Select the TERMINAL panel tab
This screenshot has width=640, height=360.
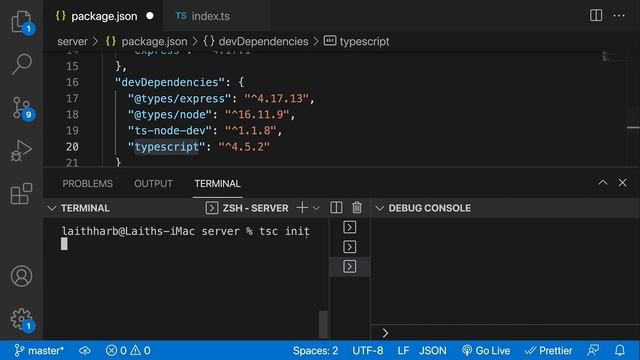[218, 184]
